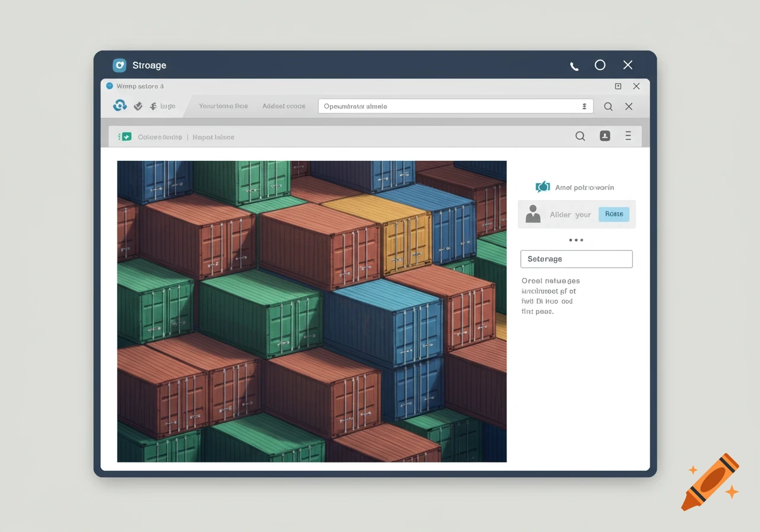Open the hamburger menu at top right
Screen dimensions: 760x532
[x=628, y=135]
